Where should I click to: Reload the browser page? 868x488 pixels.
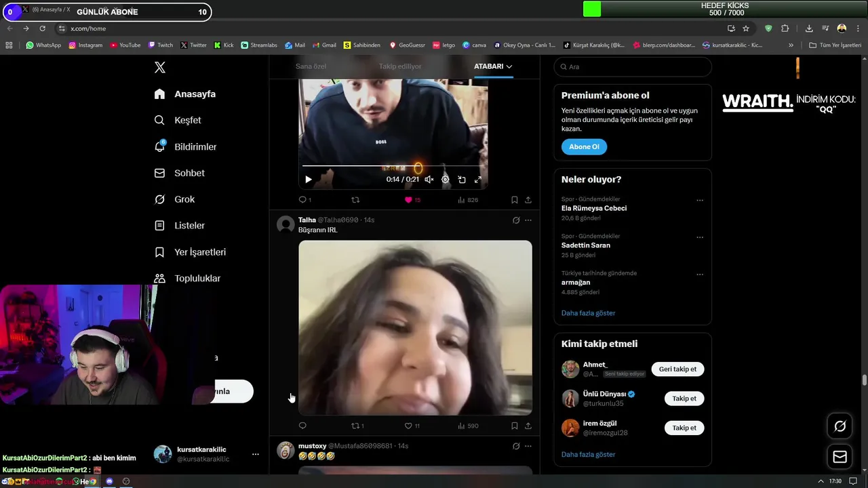42,28
